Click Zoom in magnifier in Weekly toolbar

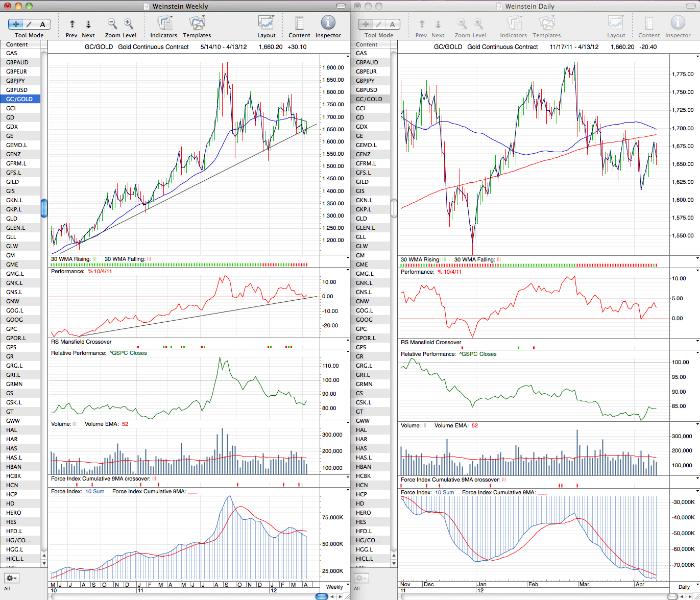(129, 24)
